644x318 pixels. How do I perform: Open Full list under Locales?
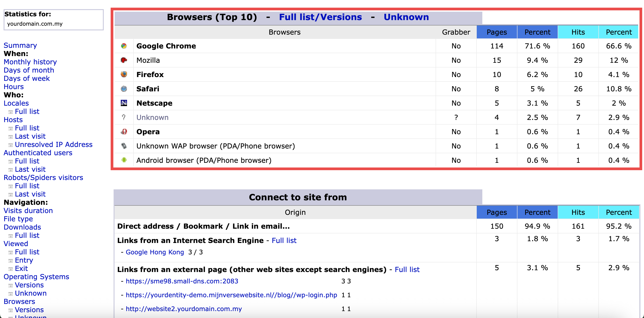tap(27, 112)
